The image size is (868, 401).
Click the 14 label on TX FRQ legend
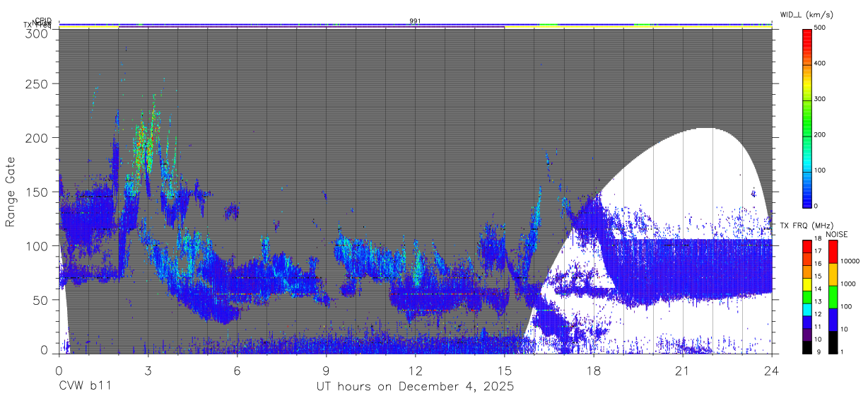point(817,289)
